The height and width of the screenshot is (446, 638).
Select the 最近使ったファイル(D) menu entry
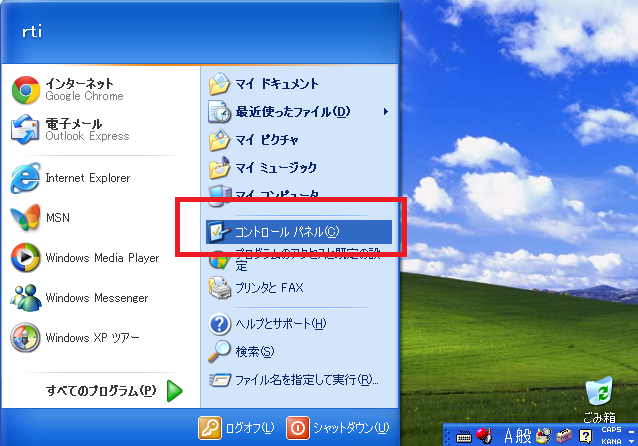click(x=299, y=112)
